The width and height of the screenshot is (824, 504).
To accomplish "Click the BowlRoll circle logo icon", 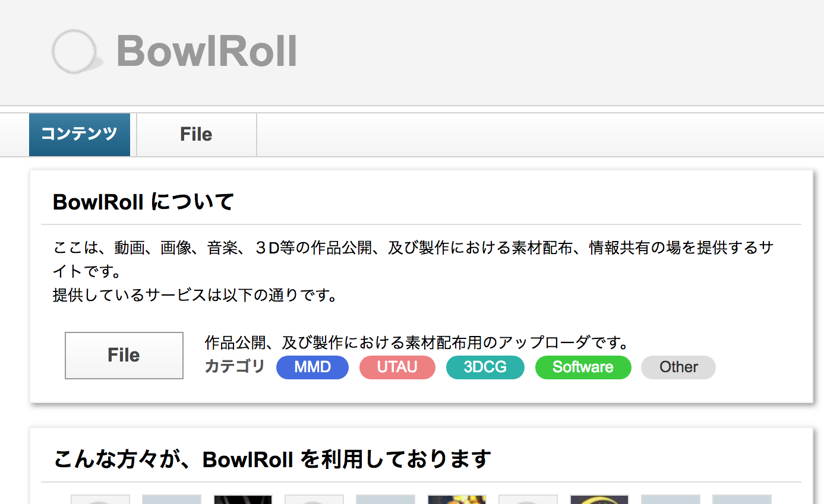I will pyautogui.click(x=77, y=52).
